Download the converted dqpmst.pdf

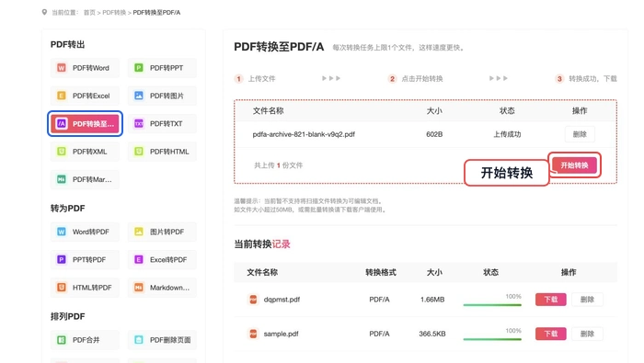[551, 300]
